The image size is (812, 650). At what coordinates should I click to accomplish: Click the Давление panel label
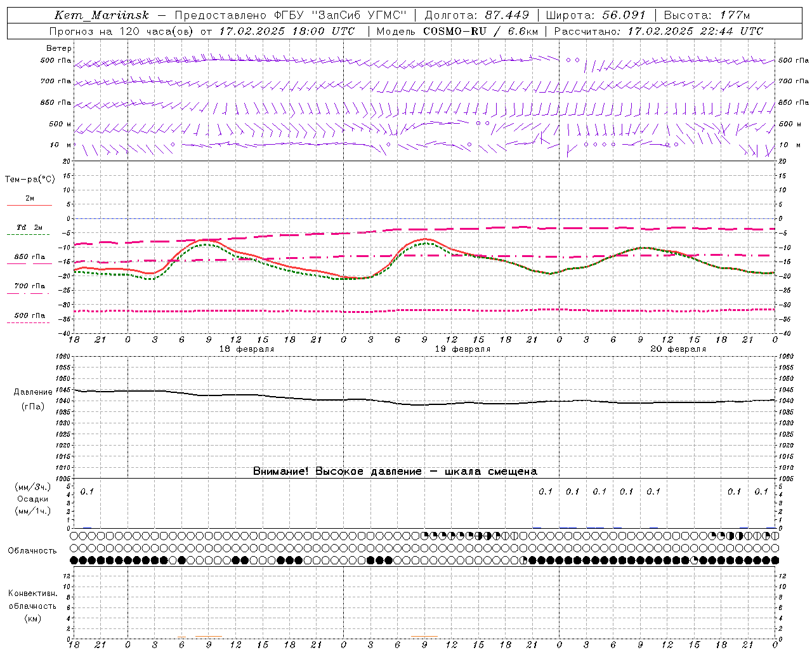[33, 392]
